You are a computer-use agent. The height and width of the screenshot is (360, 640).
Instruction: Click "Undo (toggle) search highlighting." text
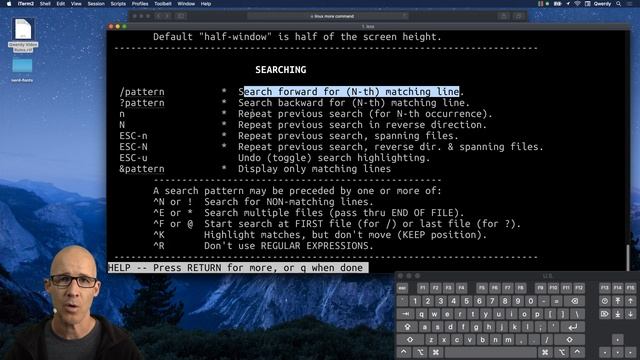click(x=334, y=158)
